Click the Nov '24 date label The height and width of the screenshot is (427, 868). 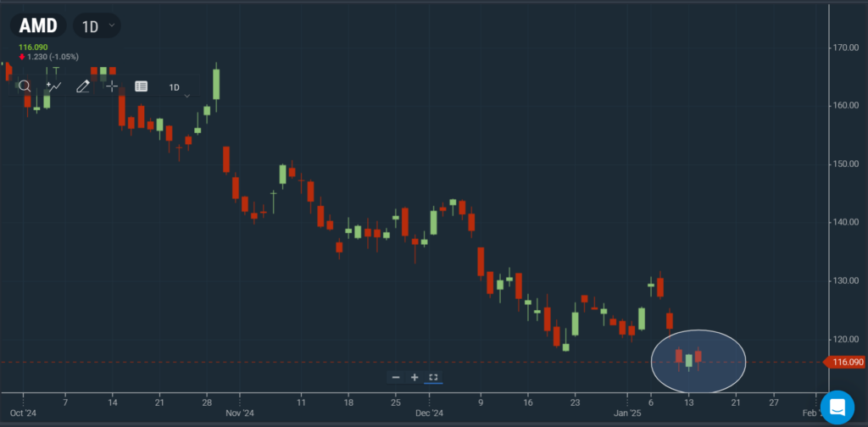(240, 414)
